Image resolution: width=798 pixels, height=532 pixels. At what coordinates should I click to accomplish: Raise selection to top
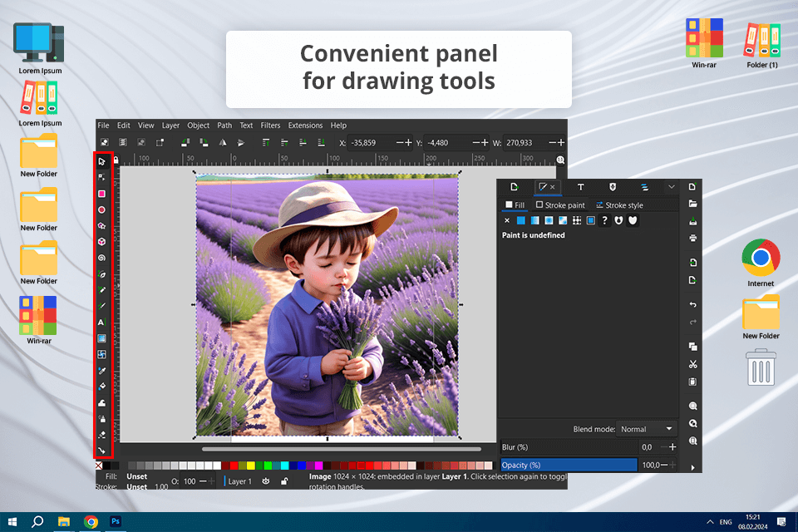pyautogui.click(x=266, y=142)
